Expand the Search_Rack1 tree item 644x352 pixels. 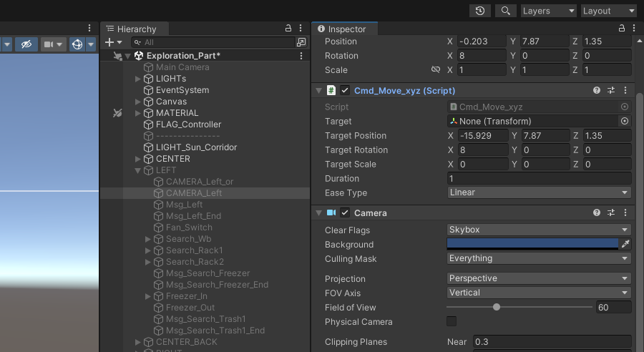click(148, 250)
